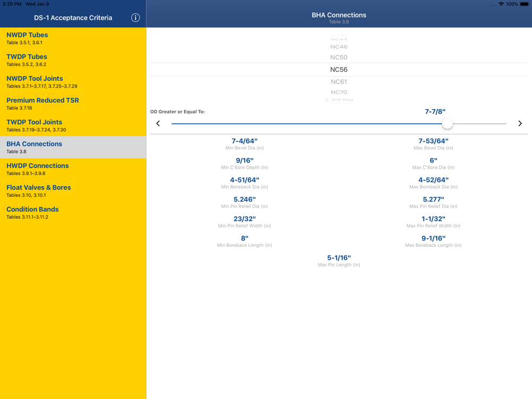532x399 pixels.
Task: Select NC50 in connection picker
Action: click(338, 57)
